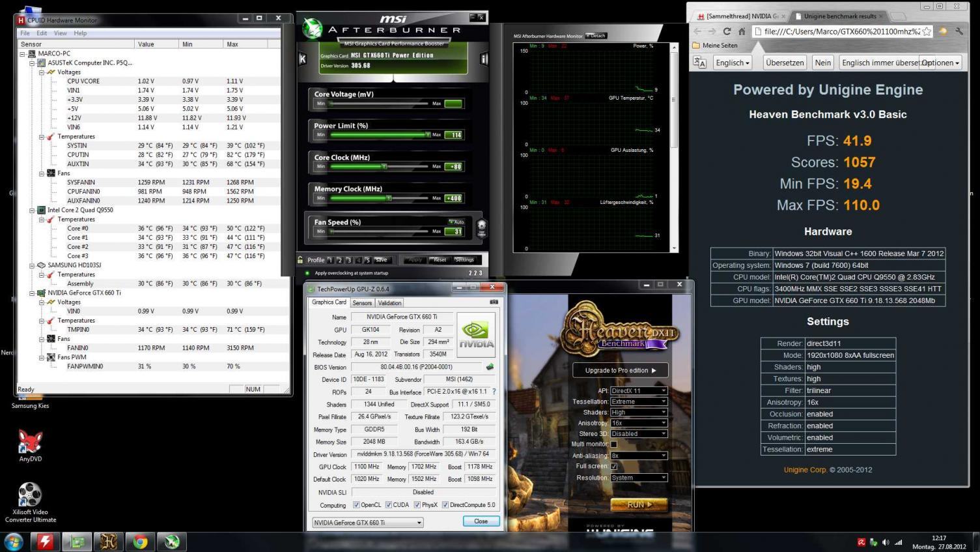Toggle the Auto fan speed button in Afterburner
The width and height of the screenshot is (980, 552).
tap(456, 222)
